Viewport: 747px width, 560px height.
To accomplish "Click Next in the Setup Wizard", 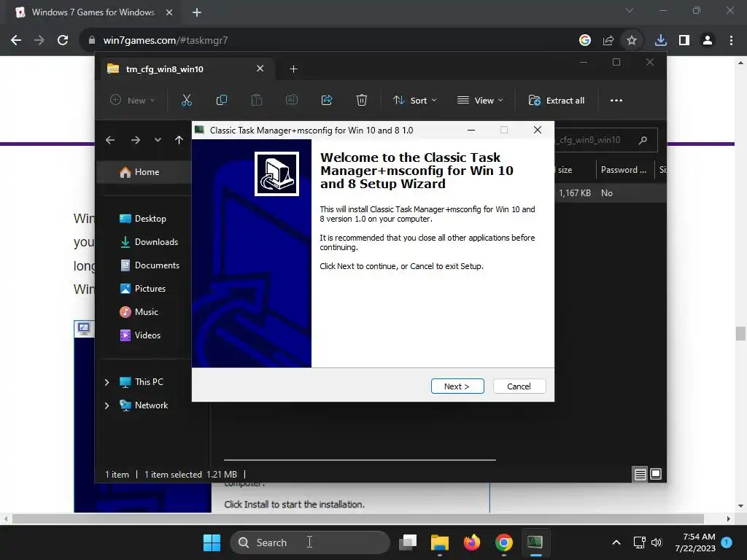I will coord(457,386).
